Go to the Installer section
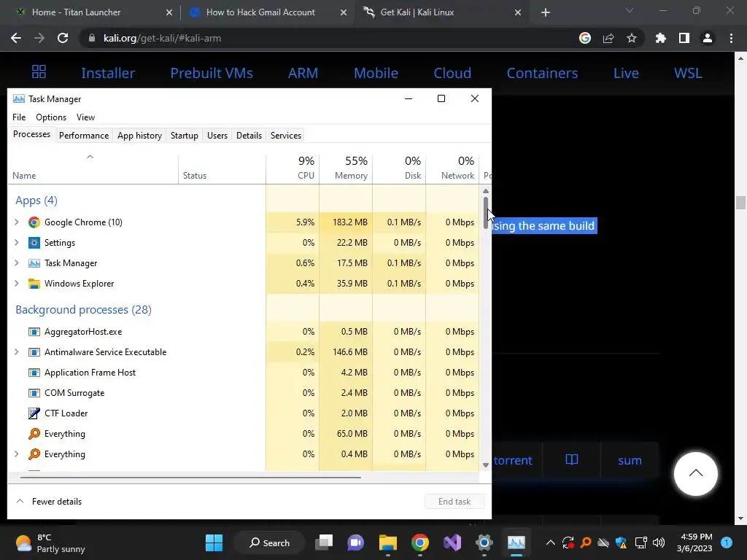Viewport: 747px width, 560px height. [108, 73]
